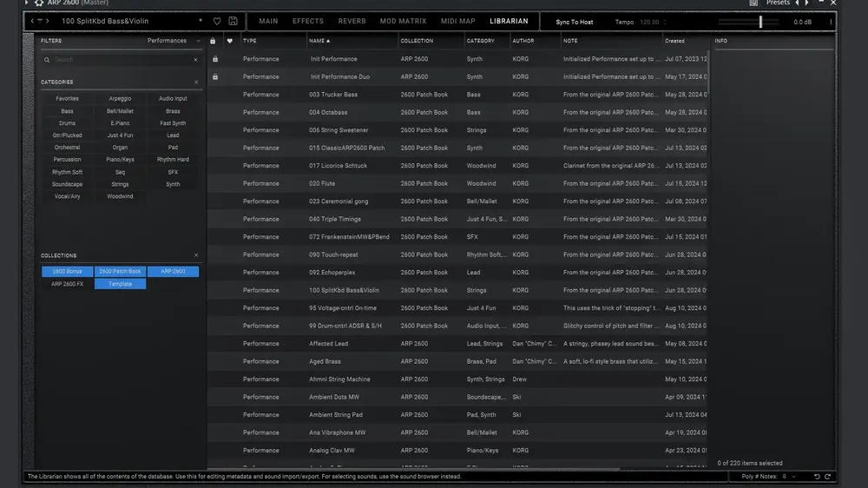Expand the plugin title arrow at top-left
Image resolution: width=868 pixels, height=488 pixels.
(x=26, y=3)
